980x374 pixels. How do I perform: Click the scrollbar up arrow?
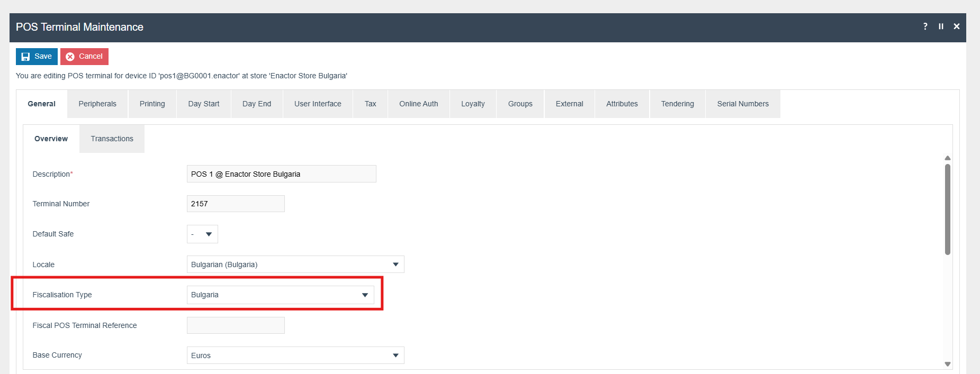[x=947, y=158]
